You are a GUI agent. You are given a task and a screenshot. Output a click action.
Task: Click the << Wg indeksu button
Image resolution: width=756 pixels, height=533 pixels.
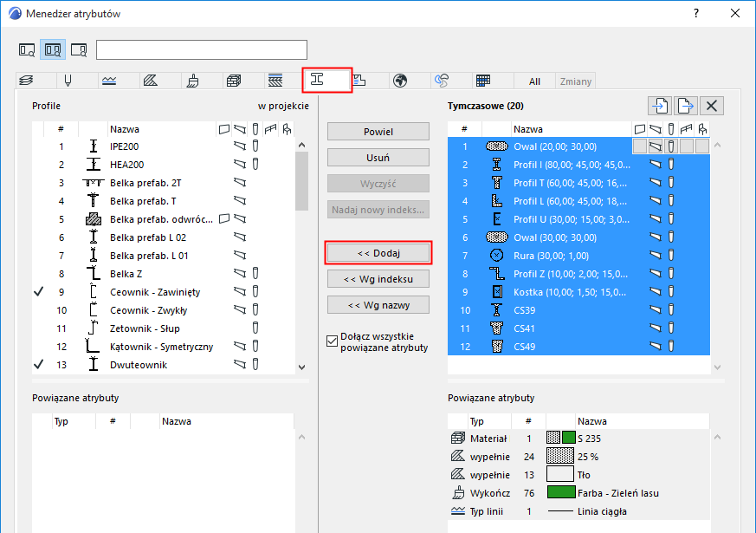(x=378, y=279)
